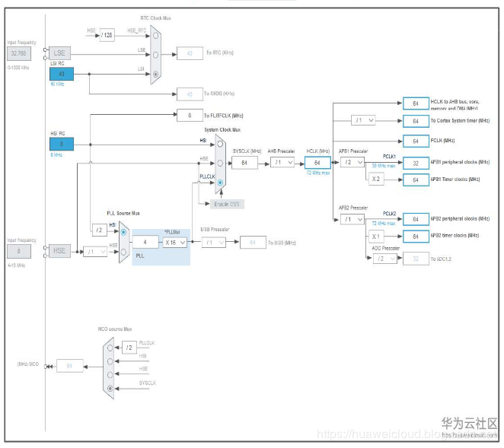Select HSE_RTC in the RTC Clock Mux

(155, 36)
